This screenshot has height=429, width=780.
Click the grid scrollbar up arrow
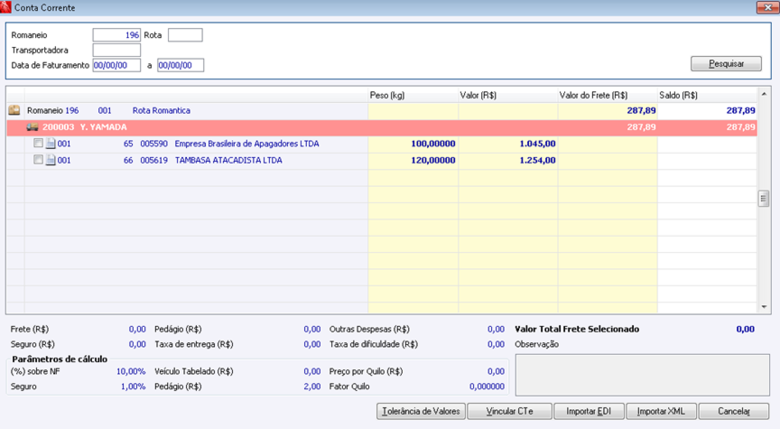[764, 94]
